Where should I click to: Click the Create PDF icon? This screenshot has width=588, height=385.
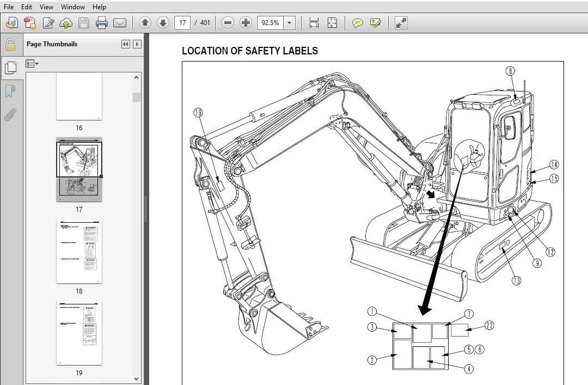(x=30, y=23)
